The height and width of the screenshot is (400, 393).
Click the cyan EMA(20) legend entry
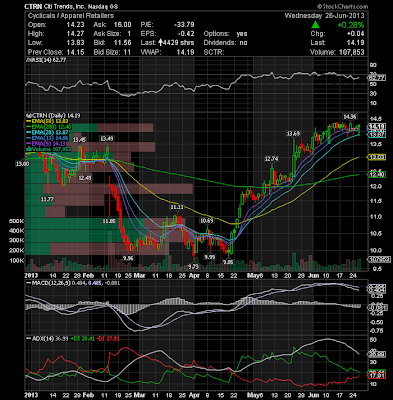tap(47, 132)
